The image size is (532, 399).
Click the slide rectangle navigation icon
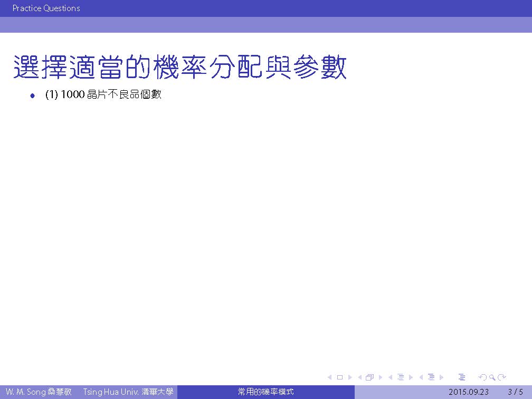pyautogui.click(x=340, y=377)
